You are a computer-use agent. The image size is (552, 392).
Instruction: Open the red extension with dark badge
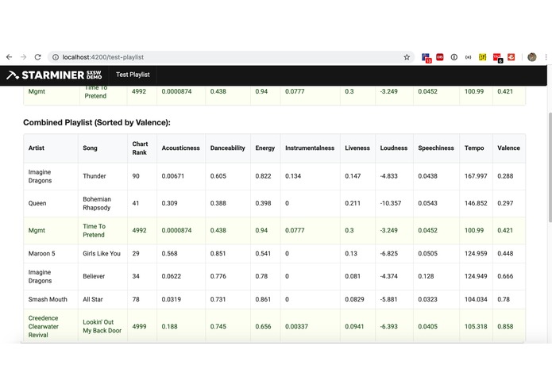coord(497,58)
